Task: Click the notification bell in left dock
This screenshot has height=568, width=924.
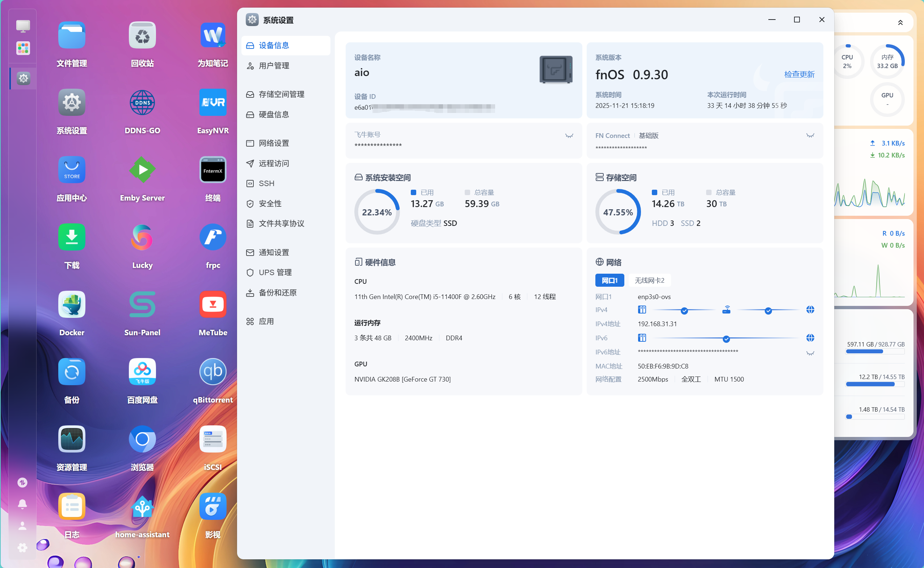Action: click(x=22, y=504)
